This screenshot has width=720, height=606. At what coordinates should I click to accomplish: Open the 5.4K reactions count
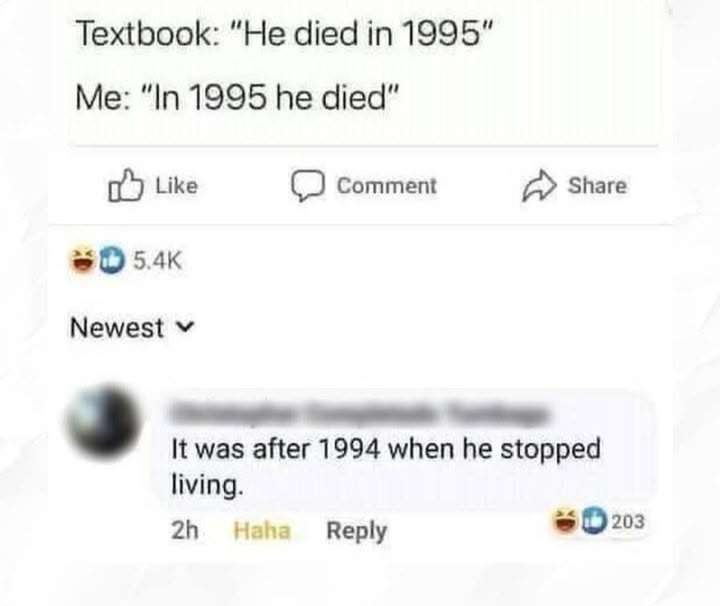pos(158,261)
